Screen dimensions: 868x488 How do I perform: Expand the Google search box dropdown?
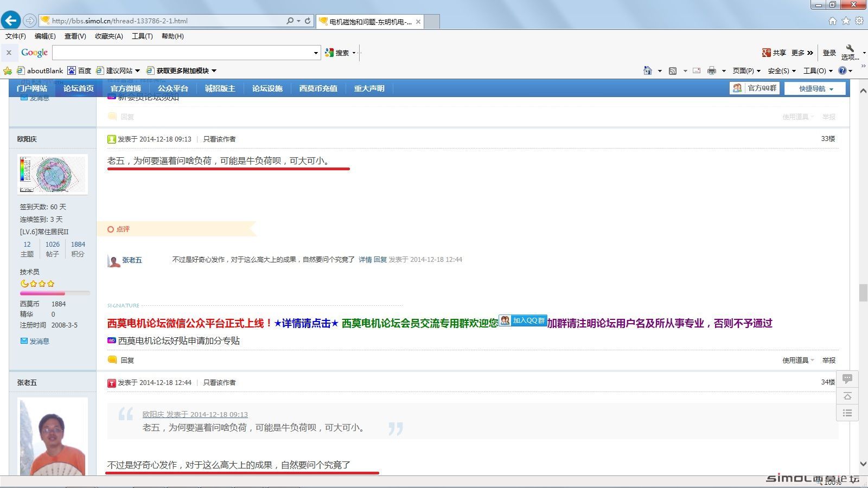coord(316,53)
